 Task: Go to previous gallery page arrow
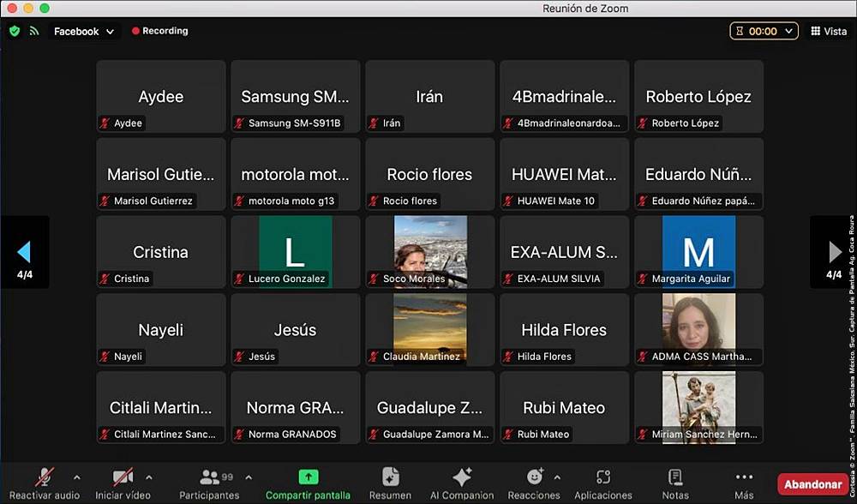[25, 252]
